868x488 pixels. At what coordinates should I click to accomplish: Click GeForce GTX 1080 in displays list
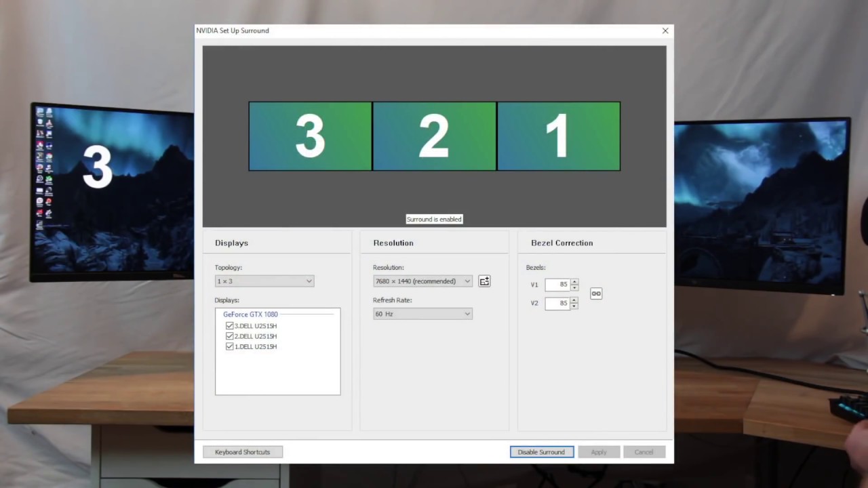[x=251, y=314]
